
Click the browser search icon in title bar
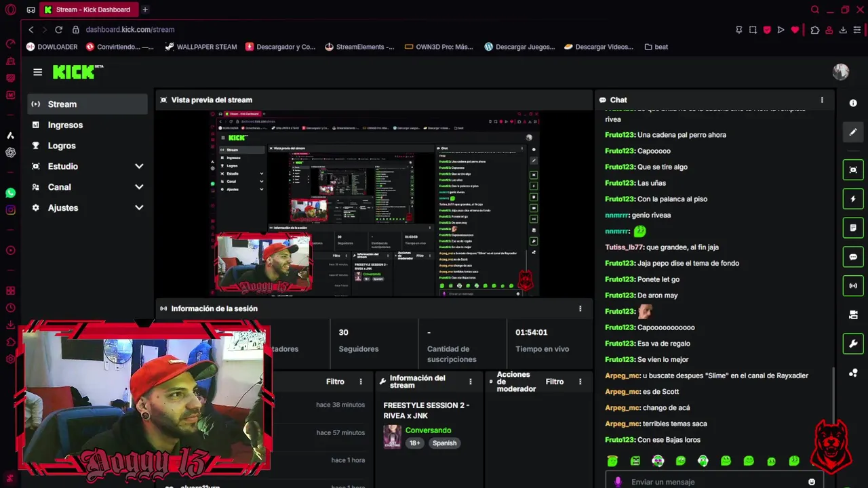[815, 9]
